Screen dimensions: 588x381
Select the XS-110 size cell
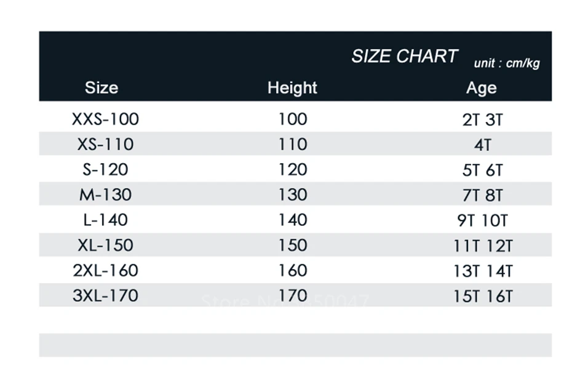pos(105,145)
